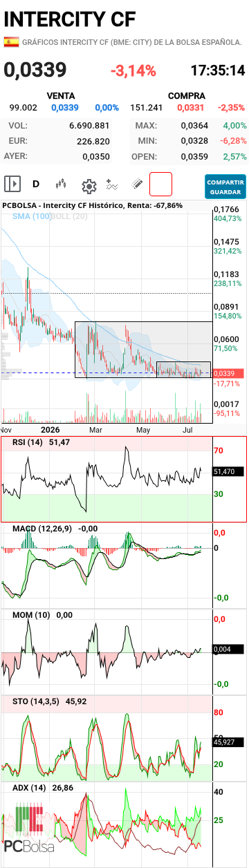
Task: Open chart settings gear icon
Action: [89, 185]
